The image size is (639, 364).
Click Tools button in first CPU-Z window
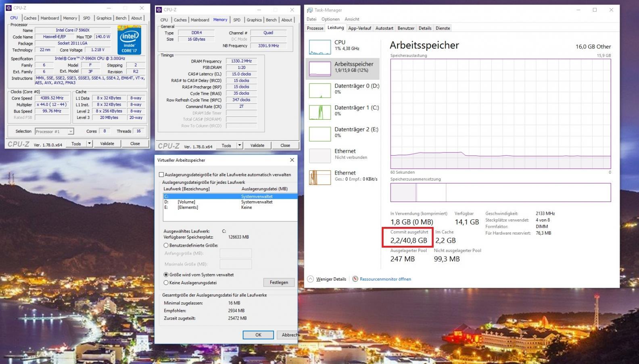(76, 144)
